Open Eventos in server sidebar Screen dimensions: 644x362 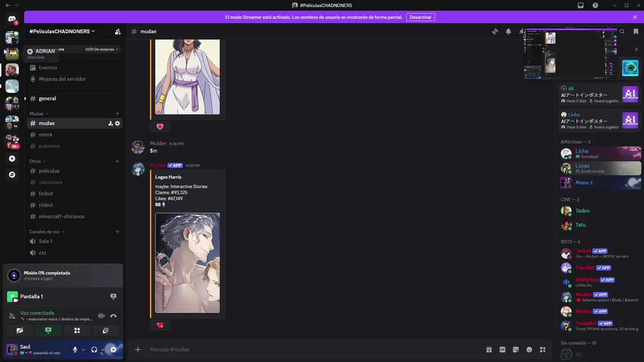(x=74, y=67)
